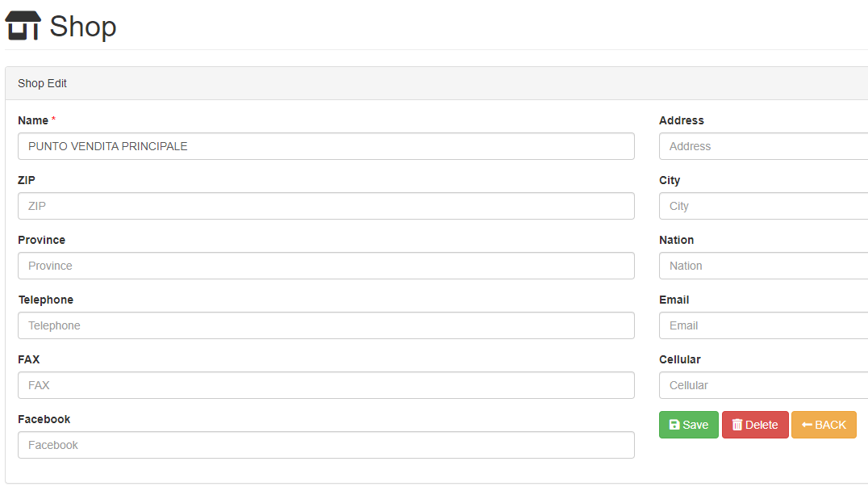Focus the FAX input field

(326, 385)
